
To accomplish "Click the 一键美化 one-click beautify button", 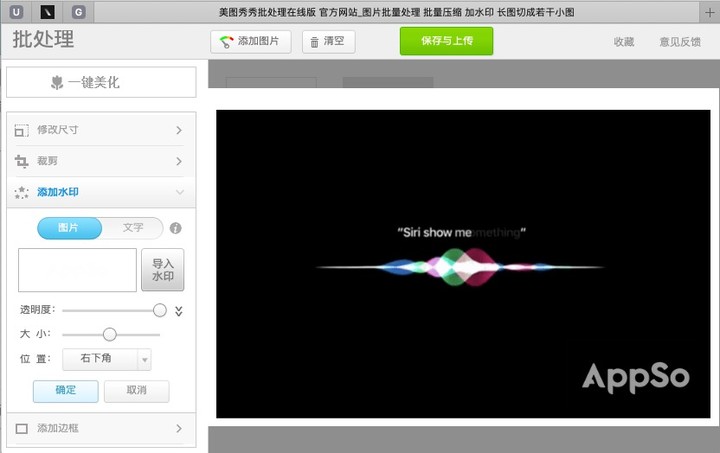I will 101,82.
